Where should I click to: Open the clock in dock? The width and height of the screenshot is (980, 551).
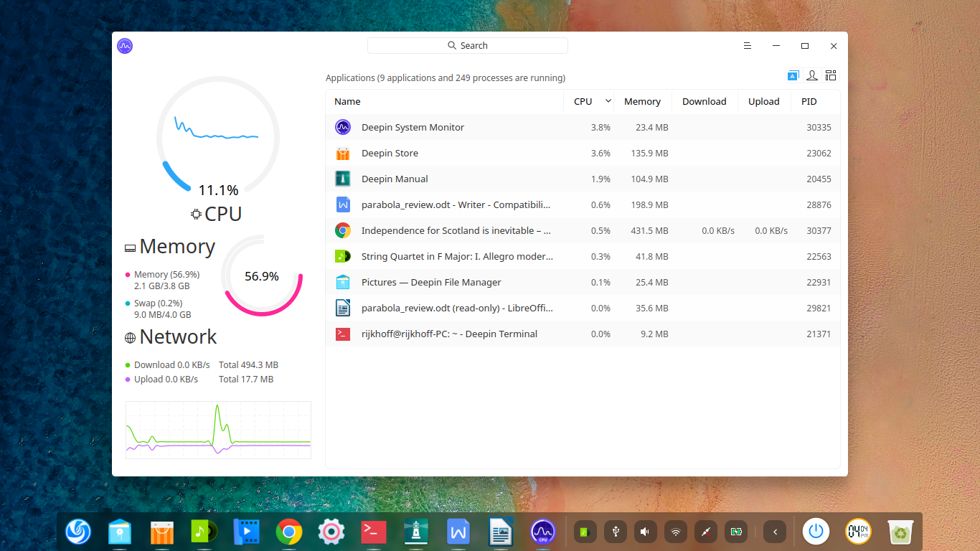(x=859, y=532)
